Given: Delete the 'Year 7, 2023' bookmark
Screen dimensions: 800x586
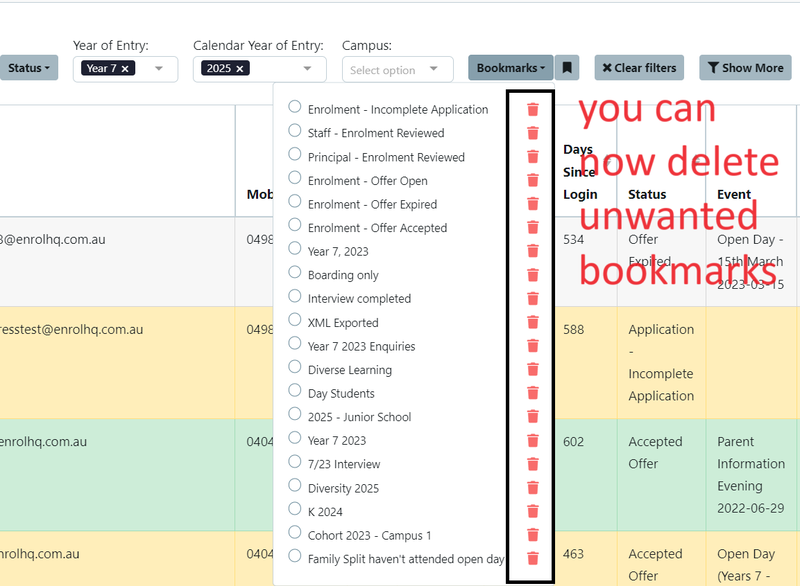Looking at the screenshot, I should tap(533, 250).
